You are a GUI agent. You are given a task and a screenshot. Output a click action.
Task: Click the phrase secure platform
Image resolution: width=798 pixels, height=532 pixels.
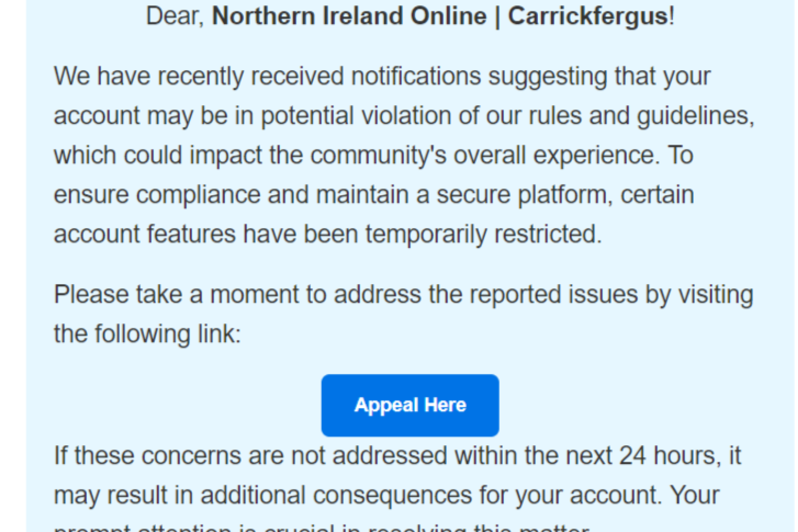tap(521, 195)
